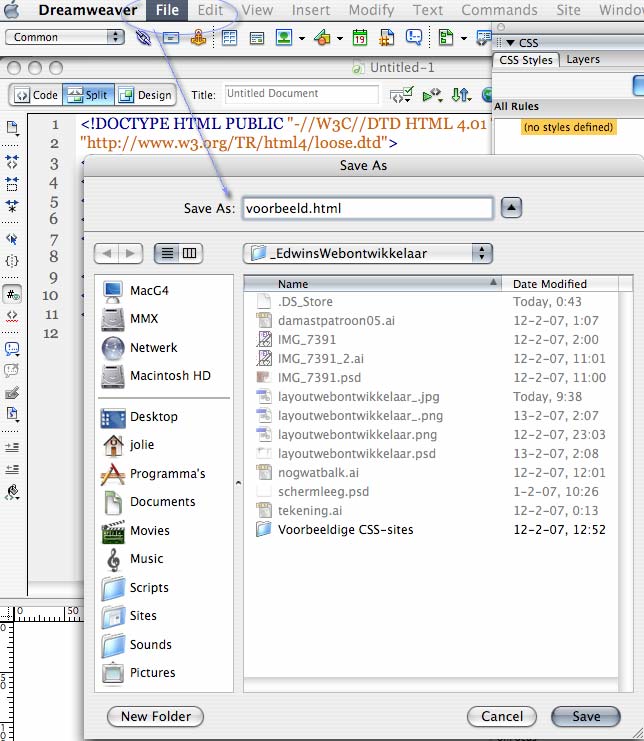Select Desktop in the sidebar

pyautogui.click(x=140, y=417)
